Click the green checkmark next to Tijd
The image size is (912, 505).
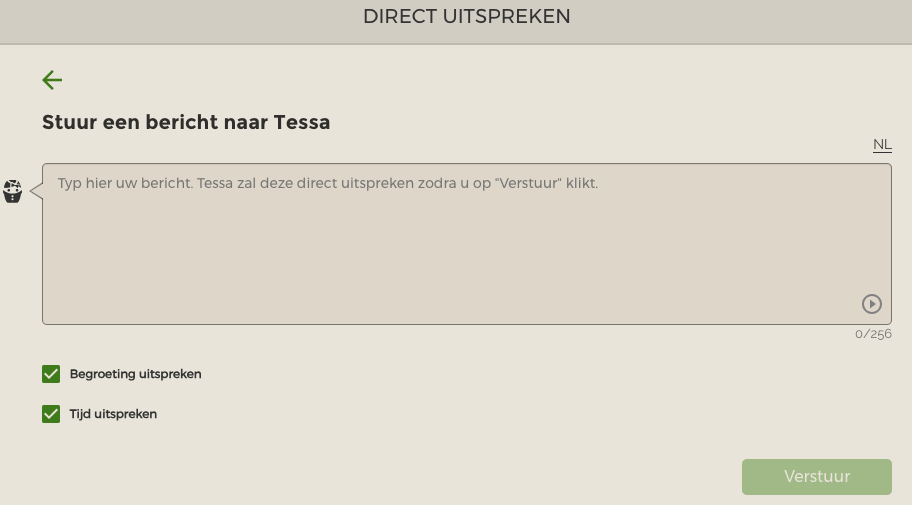click(51, 414)
